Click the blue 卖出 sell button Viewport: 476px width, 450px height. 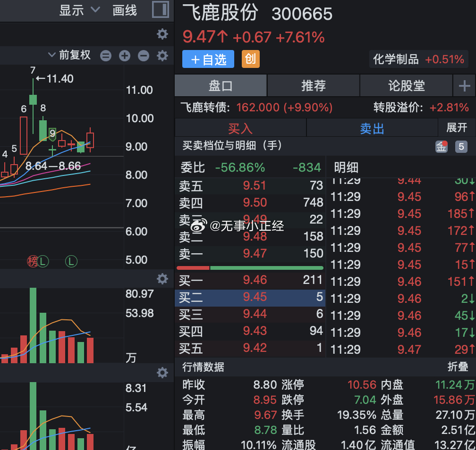[372, 128]
